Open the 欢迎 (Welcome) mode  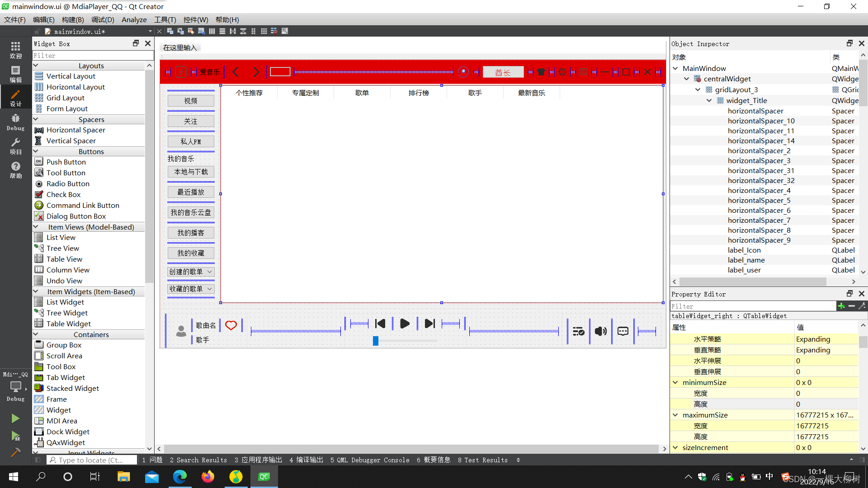point(15,50)
